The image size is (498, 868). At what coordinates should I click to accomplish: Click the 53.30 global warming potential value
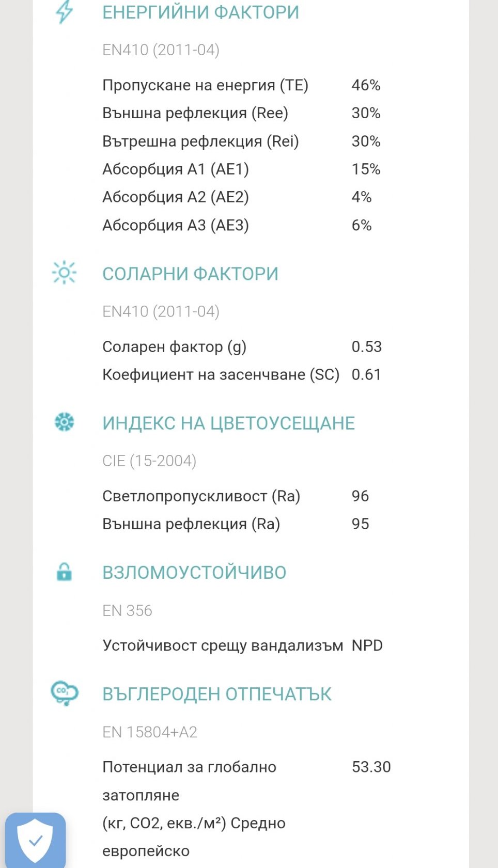coord(371,767)
